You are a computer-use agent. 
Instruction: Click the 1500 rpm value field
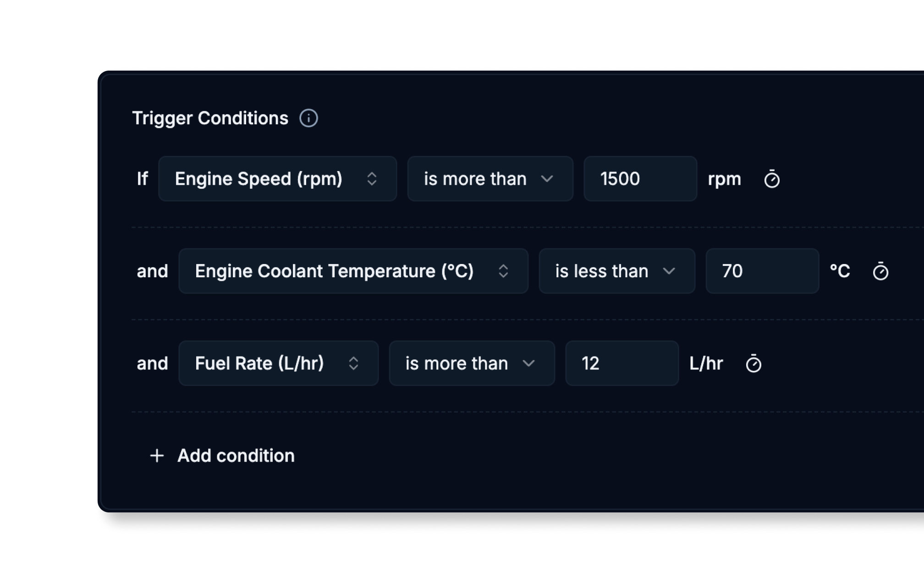(640, 179)
